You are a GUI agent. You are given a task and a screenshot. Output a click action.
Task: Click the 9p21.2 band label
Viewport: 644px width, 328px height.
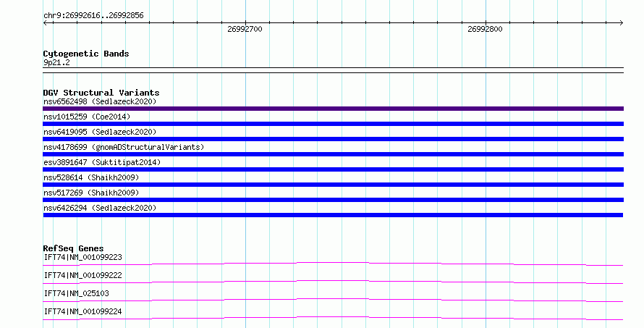click(x=56, y=62)
